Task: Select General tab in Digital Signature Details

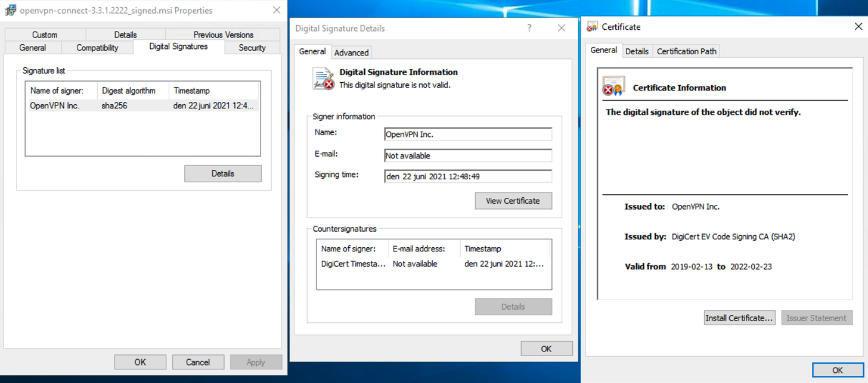Action: tap(312, 51)
